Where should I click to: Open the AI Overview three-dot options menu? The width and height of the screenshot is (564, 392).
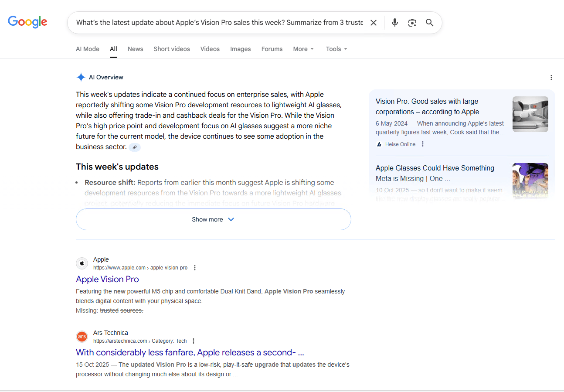click(551, 78)
